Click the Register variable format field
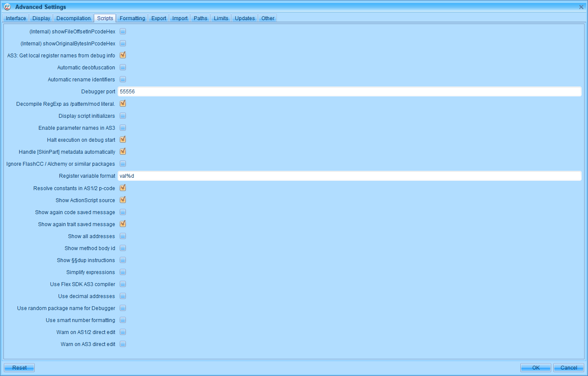 tap(300, 176)
